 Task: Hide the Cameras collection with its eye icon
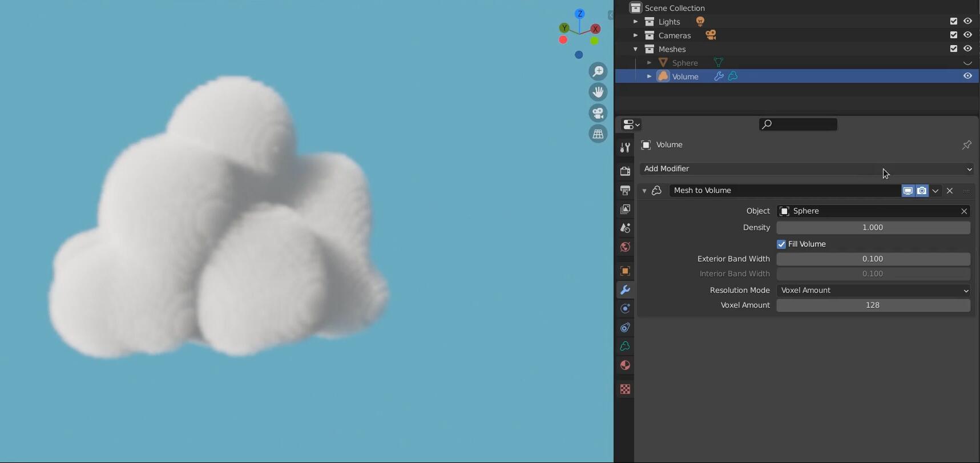pos(967,35)
